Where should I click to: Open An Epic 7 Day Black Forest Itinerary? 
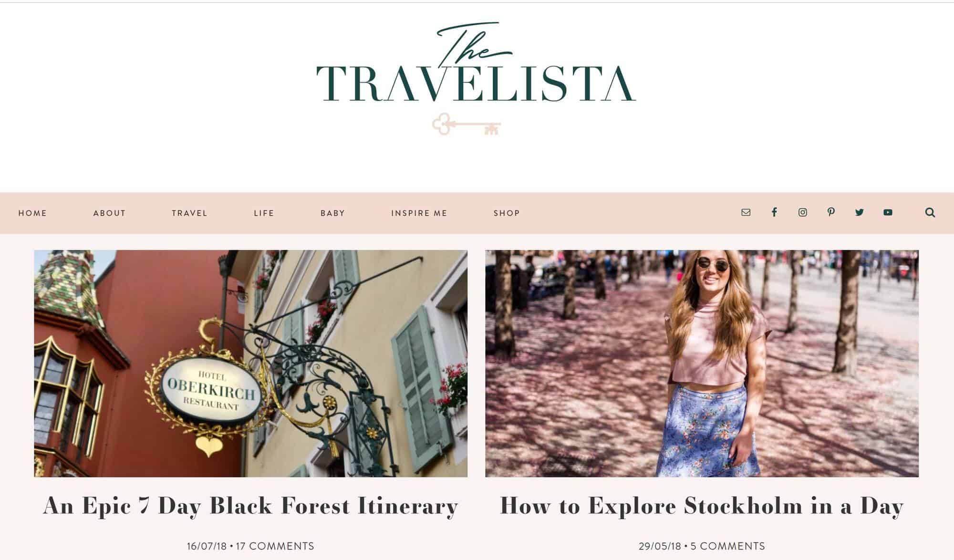[251, 506]
